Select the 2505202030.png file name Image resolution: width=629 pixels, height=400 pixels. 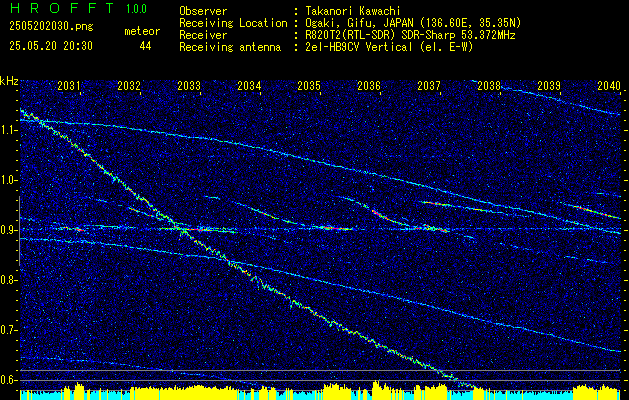51,27
